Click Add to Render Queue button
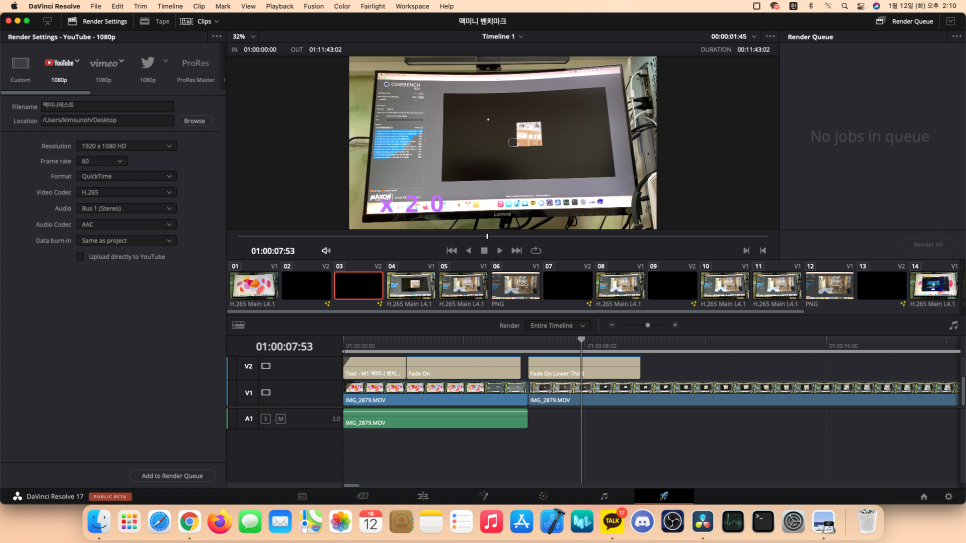 tap(172, 476)
